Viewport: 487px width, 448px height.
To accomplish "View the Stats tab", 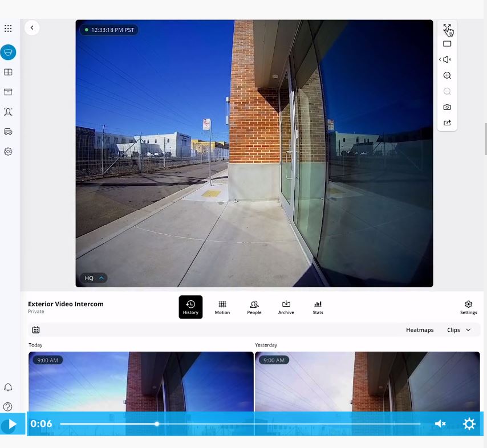I will coord(318,307).
